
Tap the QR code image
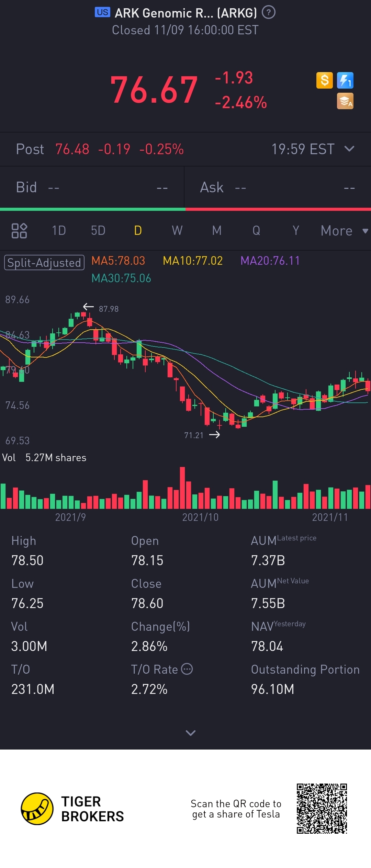(x=322, y=809)
